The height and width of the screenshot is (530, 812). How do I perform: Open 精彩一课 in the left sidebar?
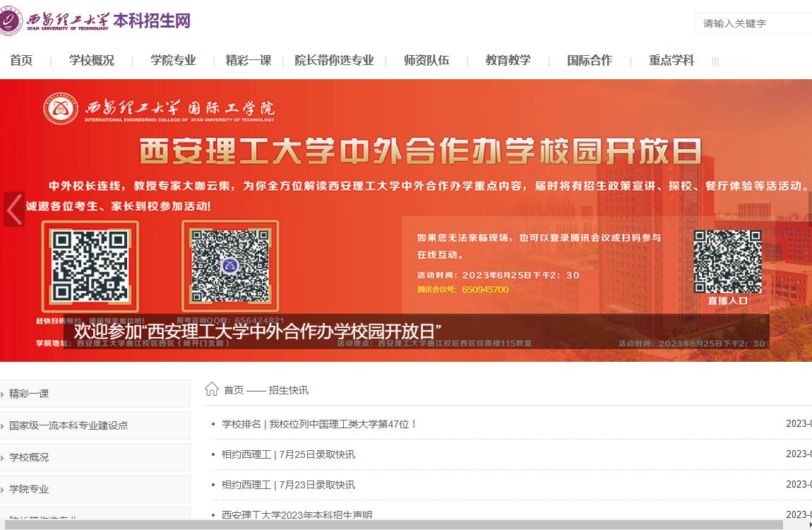tap(95, 394)
